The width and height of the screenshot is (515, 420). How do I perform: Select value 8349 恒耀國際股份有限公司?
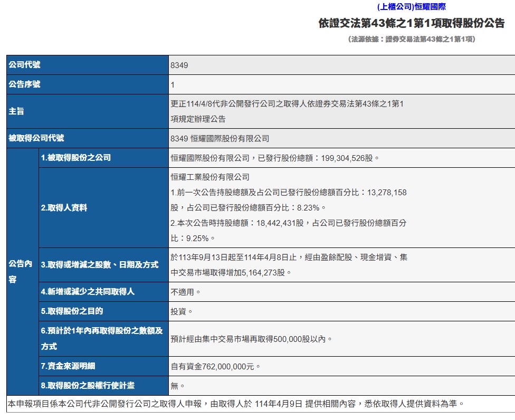click(x=220, y=139)
